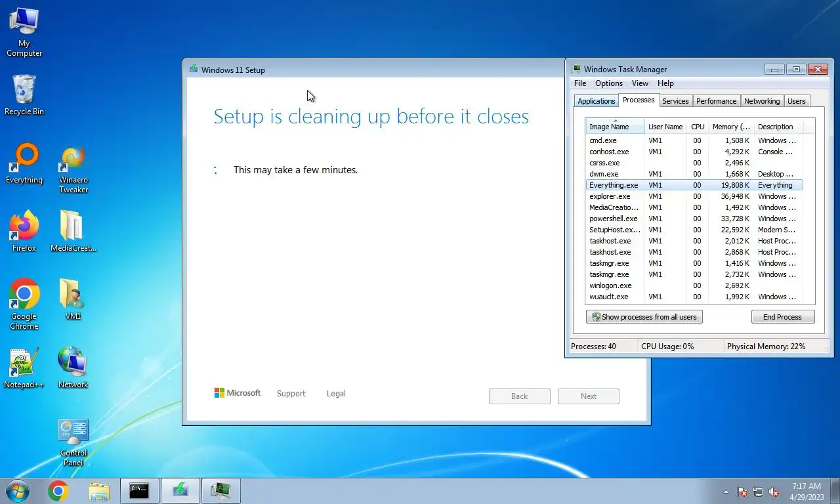Select the Winaero Tweaker shortcut
840x504 pixels.
pos(73,169)
